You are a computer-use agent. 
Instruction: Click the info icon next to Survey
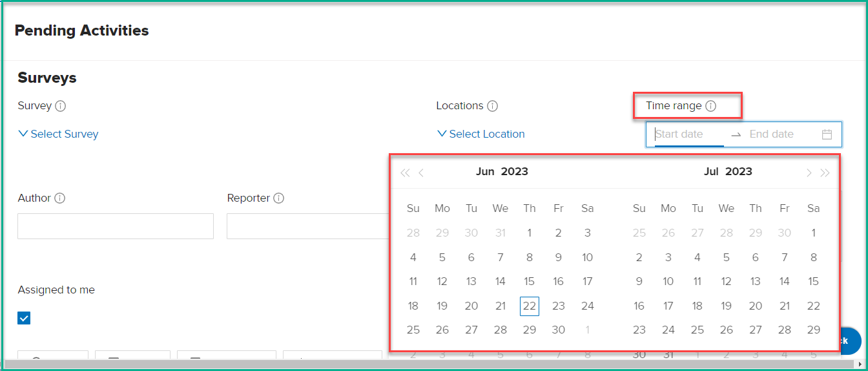pos(61,106)
